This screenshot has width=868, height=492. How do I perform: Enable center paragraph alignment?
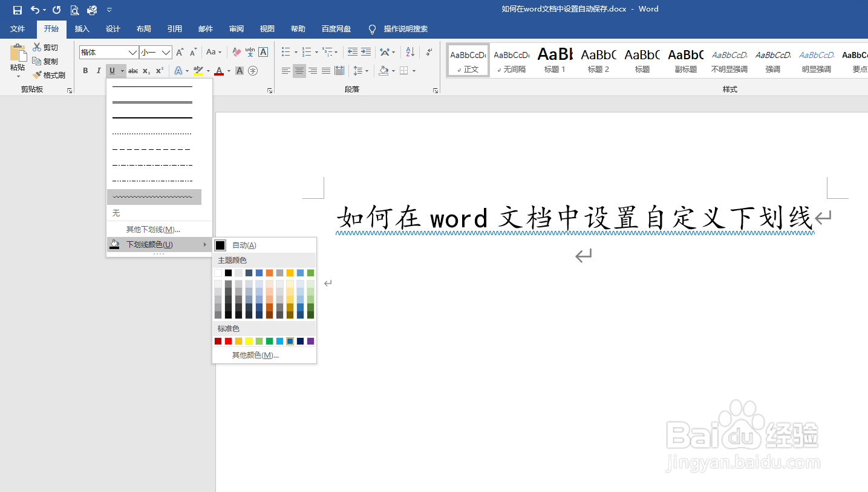point(299,71)
